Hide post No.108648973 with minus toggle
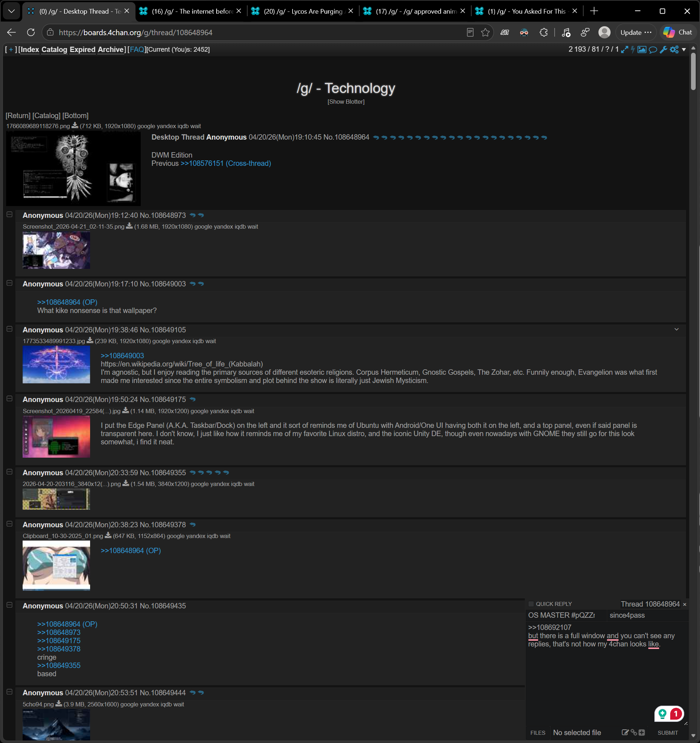The width and height of the screenshot is (700, 743). (10, 215)
